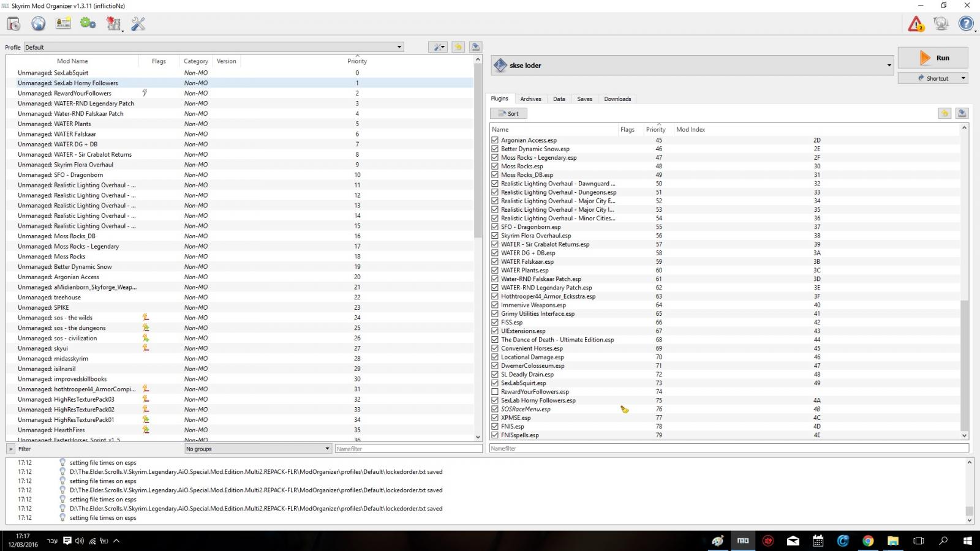
Task: Open Google Chrome from the taskbar
Action: click(x=868, y=541)
